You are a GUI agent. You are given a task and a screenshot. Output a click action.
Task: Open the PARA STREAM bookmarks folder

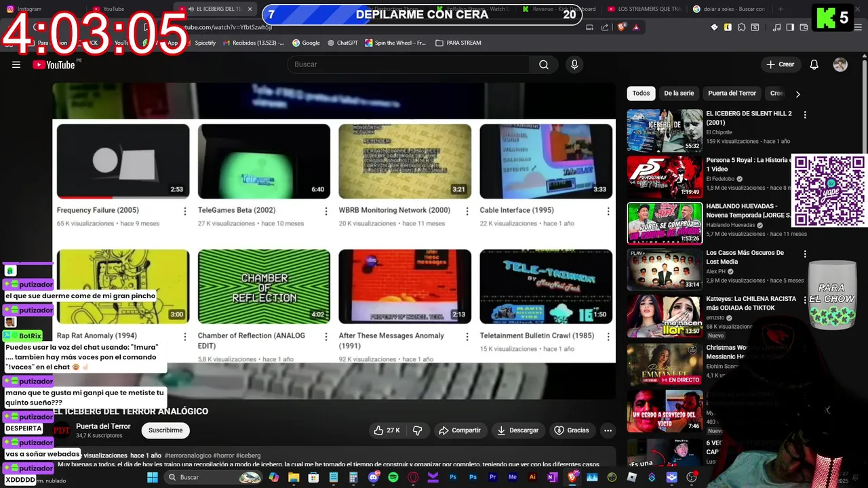pyautogui.click(x=458, y=43)
